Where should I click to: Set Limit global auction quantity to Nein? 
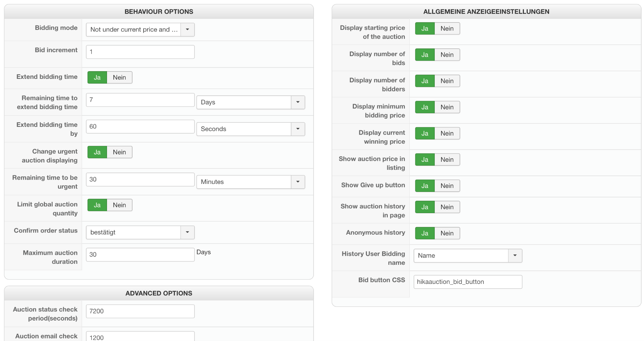coord(119,205)
